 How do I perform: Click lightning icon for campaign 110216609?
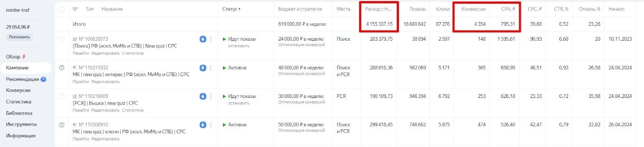click(x=203, y=96)
